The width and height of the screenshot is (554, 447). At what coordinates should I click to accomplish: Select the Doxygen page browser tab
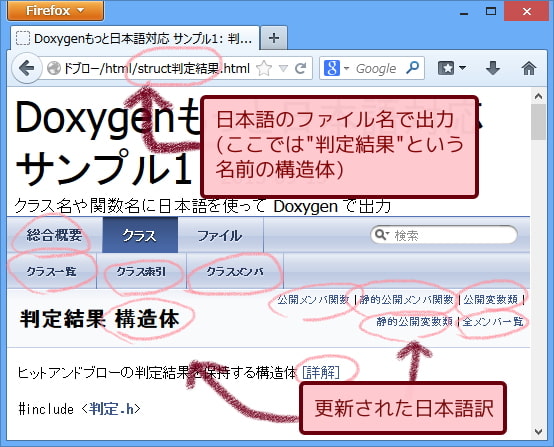tap(135, 38)
